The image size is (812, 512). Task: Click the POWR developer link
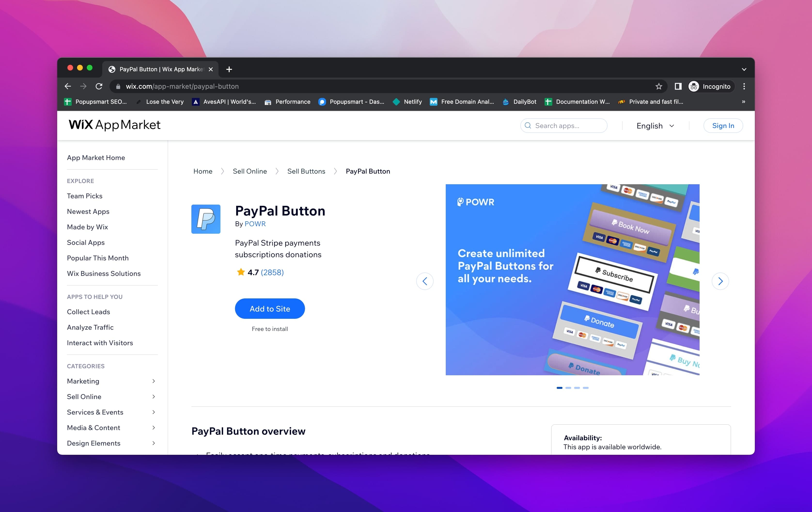pos(255,224)
